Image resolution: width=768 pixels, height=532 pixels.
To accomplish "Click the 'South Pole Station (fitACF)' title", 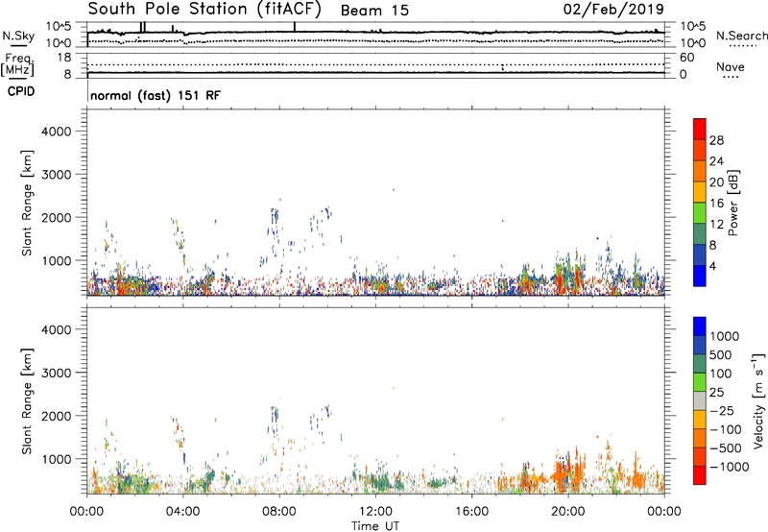I will pyautogui.click(x=204, y=10).
